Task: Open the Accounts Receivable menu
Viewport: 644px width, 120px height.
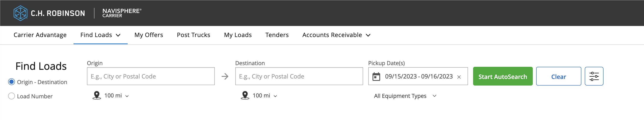Action: click(336, 35)
